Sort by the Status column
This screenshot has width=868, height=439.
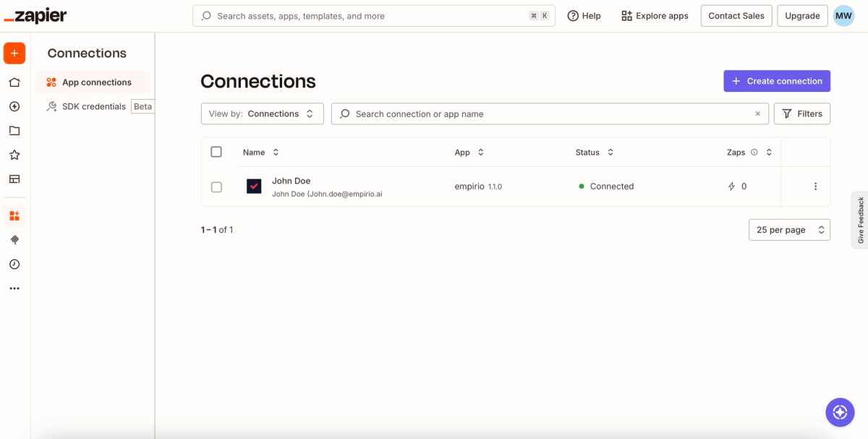(x=595, y=153)
